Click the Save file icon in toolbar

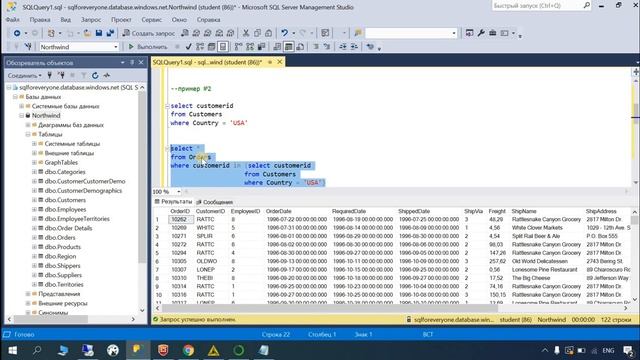pyautogui.click(x=99, y=33)
